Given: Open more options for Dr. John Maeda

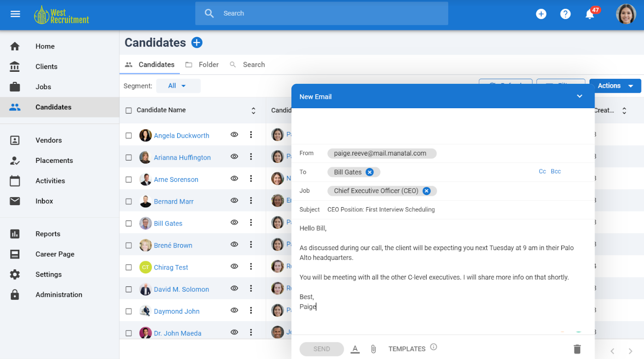Looking at the screenshot, I should click(251, 332).
